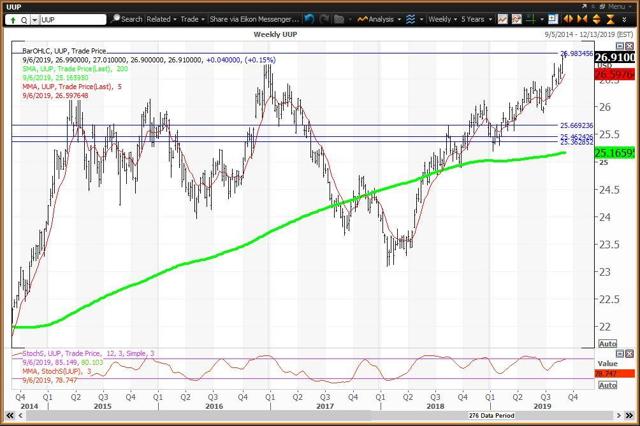Click the line chart thumbnail icon
Image resolution: width=640 pixels, height=426 pixels.
tap(502, 19)
